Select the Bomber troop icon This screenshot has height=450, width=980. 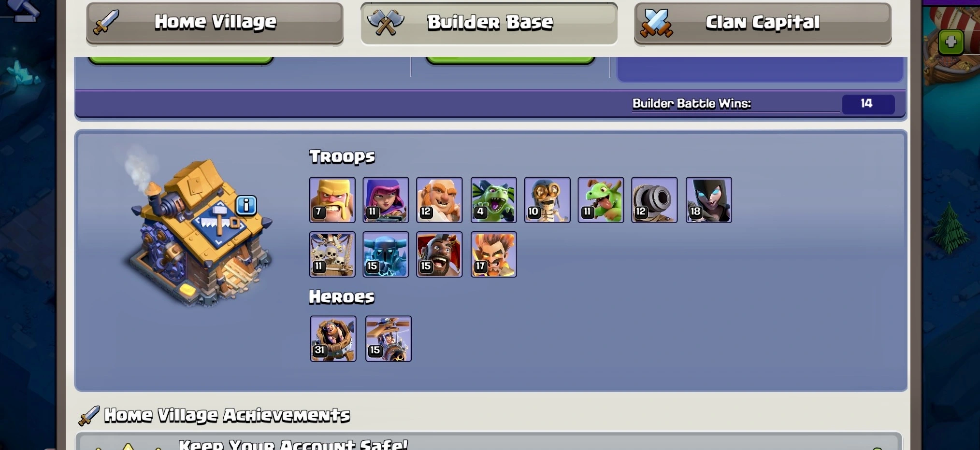[x=547, y=200]
